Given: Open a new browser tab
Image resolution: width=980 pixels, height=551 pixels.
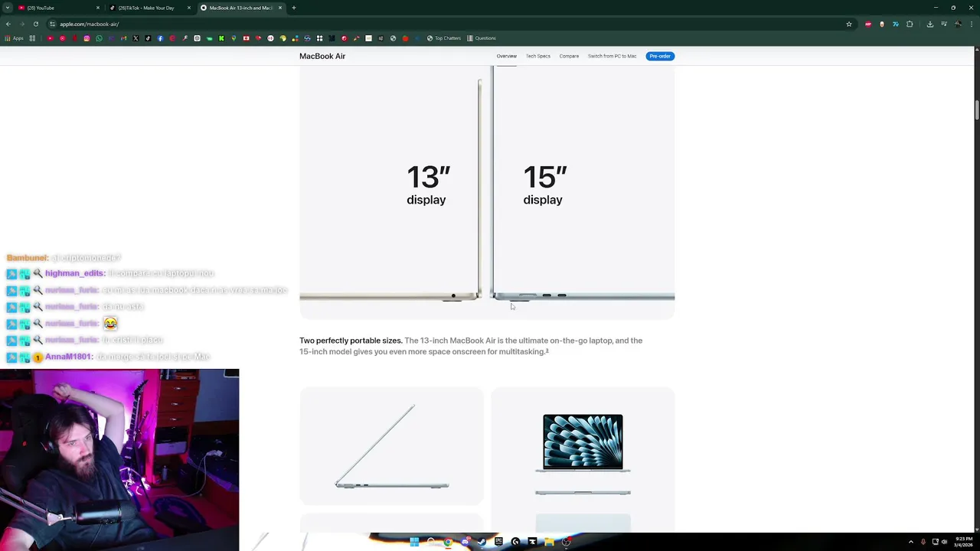Looking at the screenshot, I should (294, 8).
